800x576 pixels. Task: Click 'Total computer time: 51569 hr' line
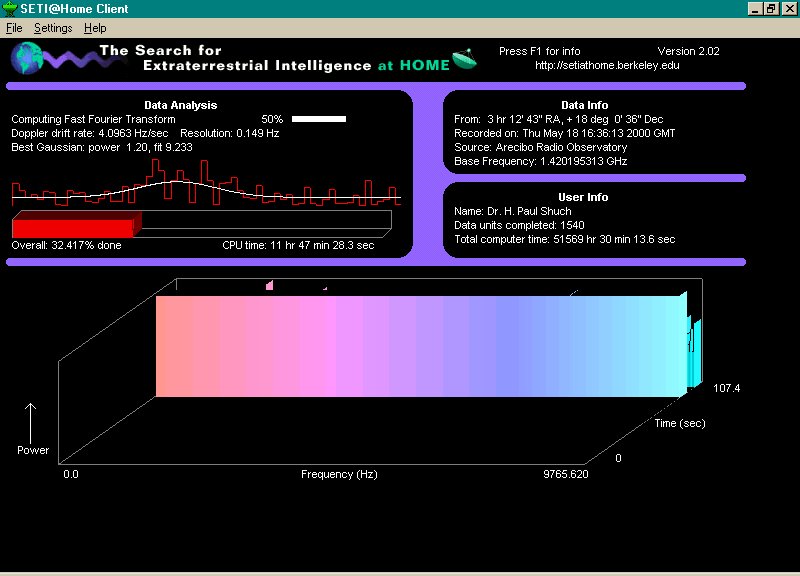(x=564, y=239)
